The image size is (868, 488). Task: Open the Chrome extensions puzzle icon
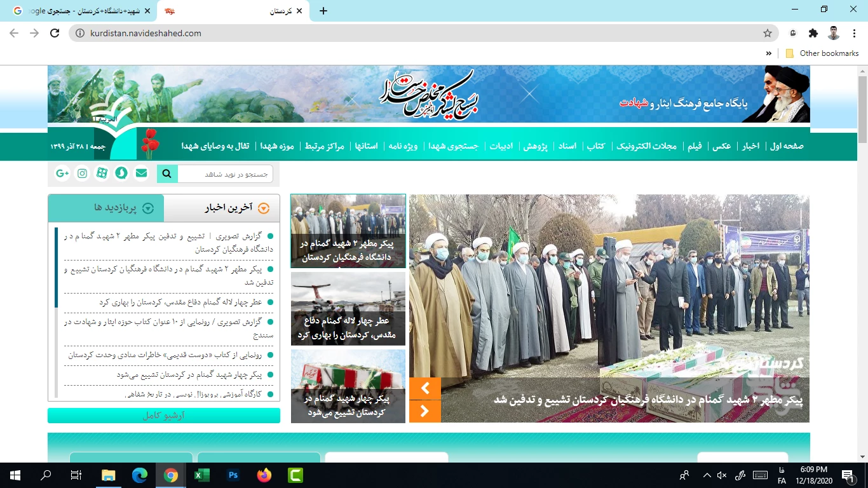(813, 33)
